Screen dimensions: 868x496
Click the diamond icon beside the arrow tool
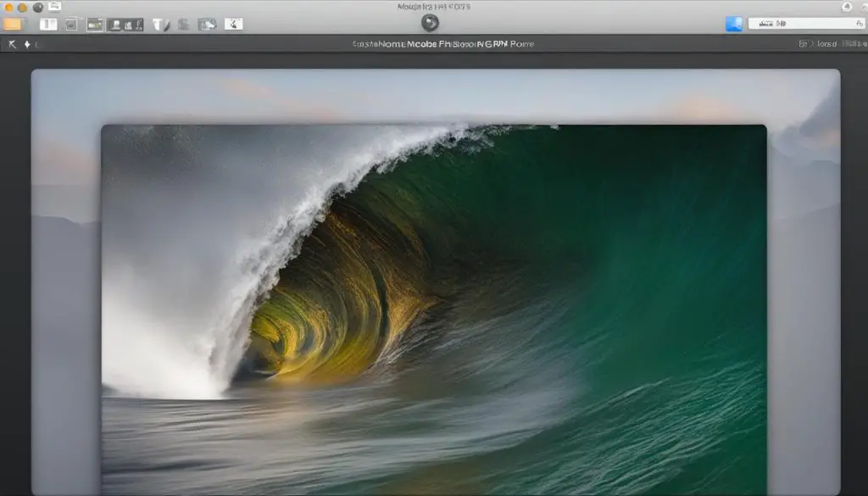[x=27, y=44]
